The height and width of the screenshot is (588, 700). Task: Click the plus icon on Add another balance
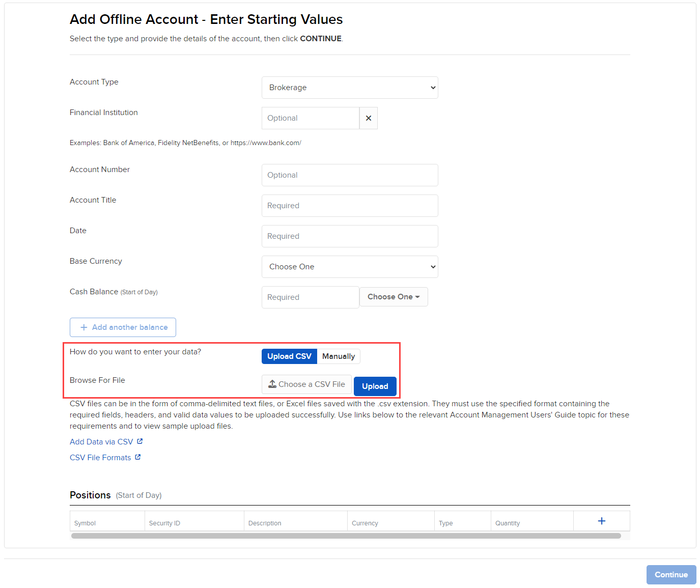coord(83,327)
